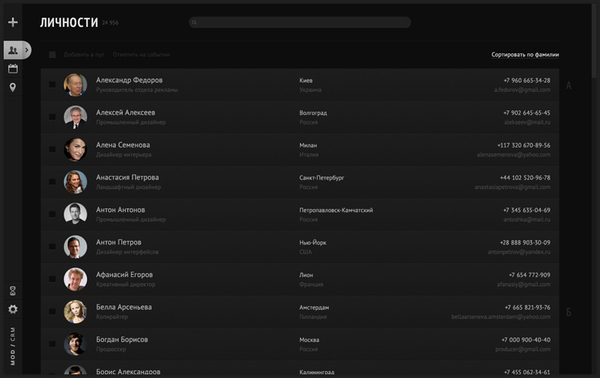Expand the people sidebar chevron arrow

(26, 50)
